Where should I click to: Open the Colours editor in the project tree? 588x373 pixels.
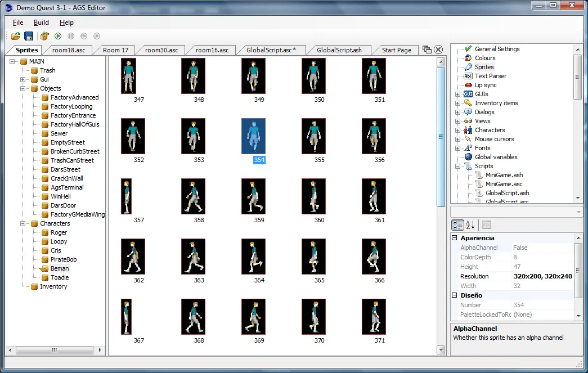pyautogui.click(x=485, y=58)
